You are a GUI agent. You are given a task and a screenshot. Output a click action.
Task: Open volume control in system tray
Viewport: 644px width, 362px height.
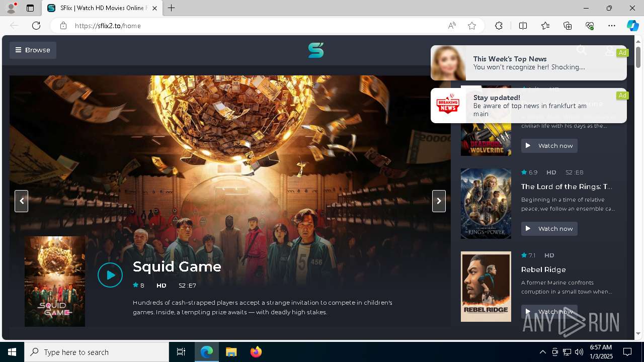point(579,352)
